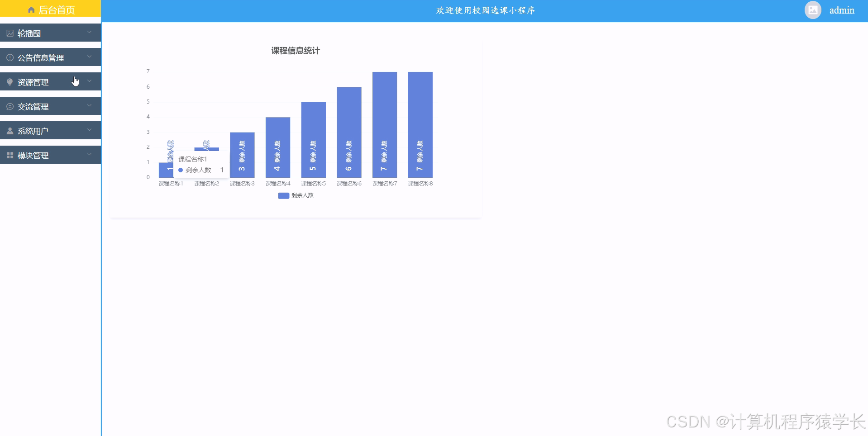Expand the 交流管理 chevron arrow
868x436 pixels.
[x=89, y=105]
